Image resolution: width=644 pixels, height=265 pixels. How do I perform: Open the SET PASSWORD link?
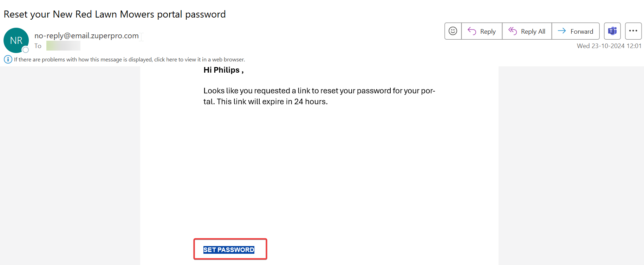point(229,250)
